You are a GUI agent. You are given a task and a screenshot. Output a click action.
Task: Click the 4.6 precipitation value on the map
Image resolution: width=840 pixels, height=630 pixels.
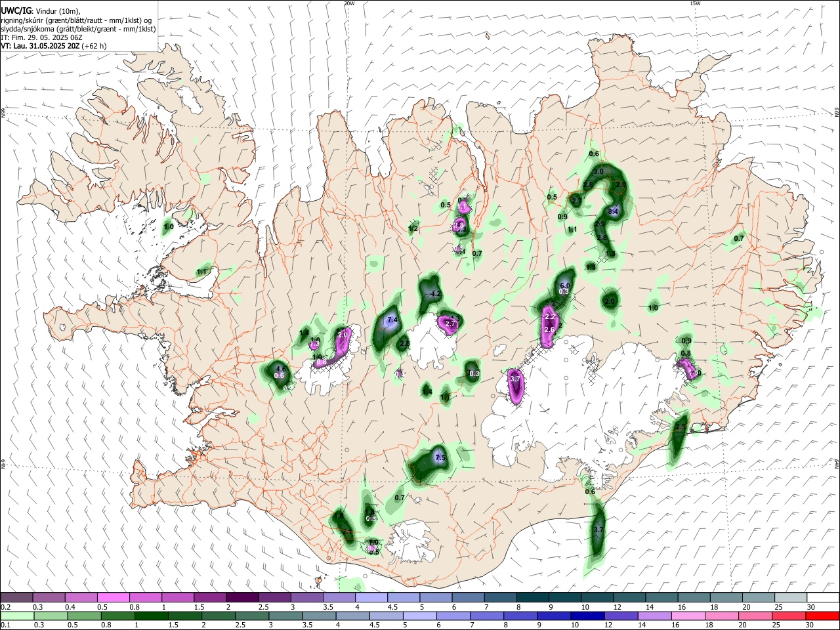[x=281, y=369]
